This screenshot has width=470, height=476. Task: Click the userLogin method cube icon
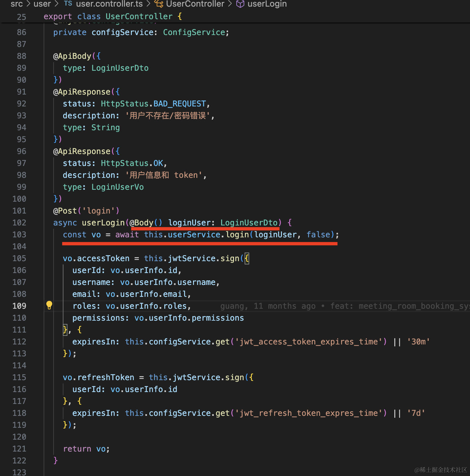click(240, 4)
